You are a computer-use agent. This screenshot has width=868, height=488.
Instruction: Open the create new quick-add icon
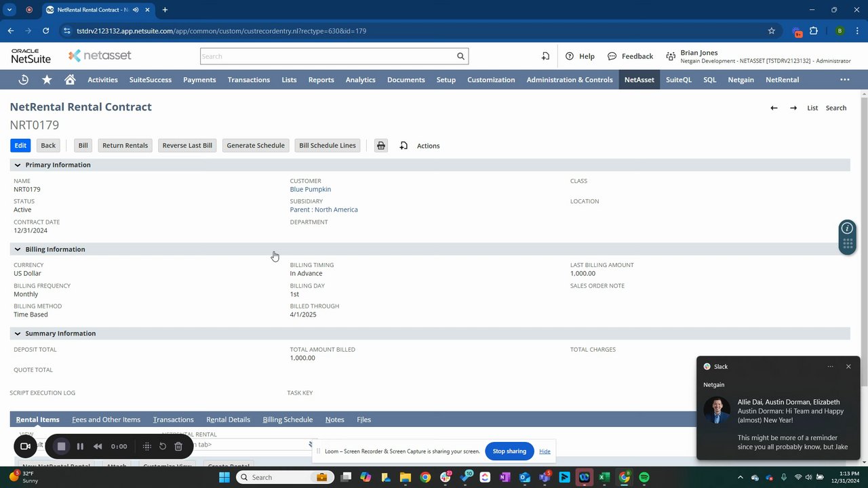(545, 56)
